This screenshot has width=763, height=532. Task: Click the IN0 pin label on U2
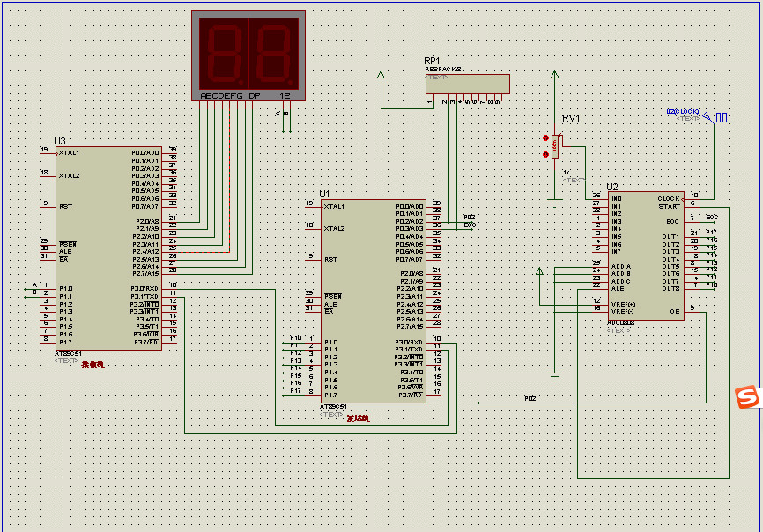coord(617,199)
